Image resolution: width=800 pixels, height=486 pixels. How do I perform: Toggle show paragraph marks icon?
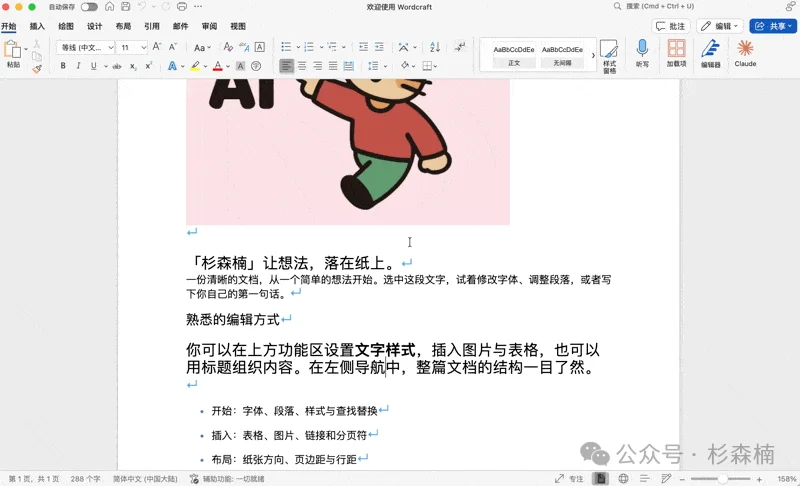460,47
